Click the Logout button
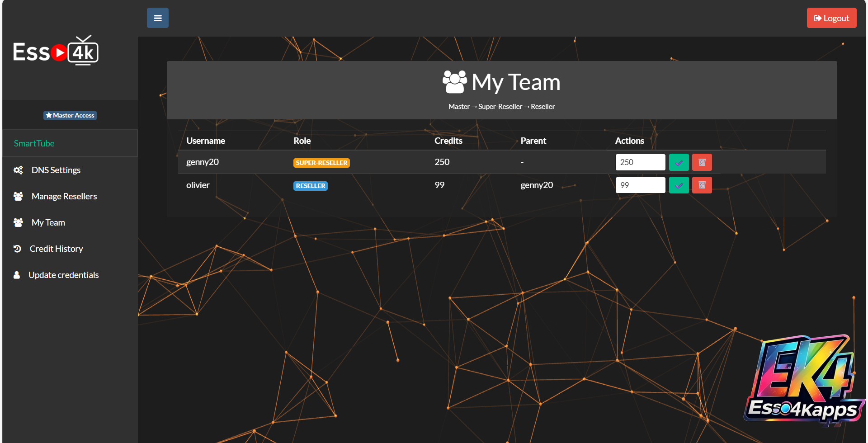 click(831, 18)
